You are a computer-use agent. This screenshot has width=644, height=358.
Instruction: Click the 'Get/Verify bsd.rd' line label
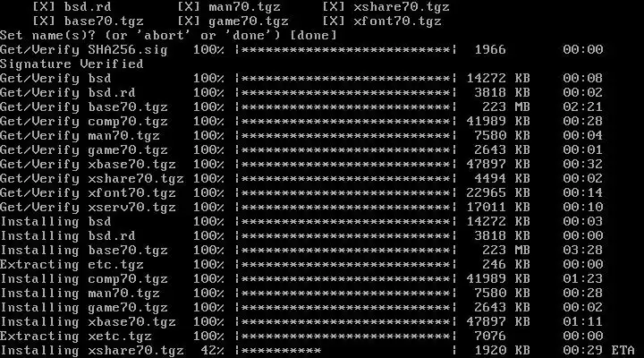(x=68, y=93)
